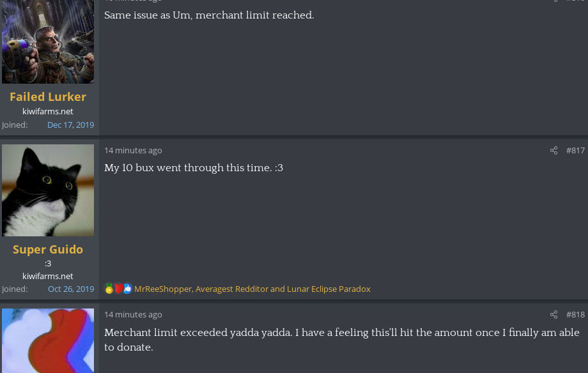
Task: Click the "14 minutes ago" timestamp on post #818
Action: (133, 315)
